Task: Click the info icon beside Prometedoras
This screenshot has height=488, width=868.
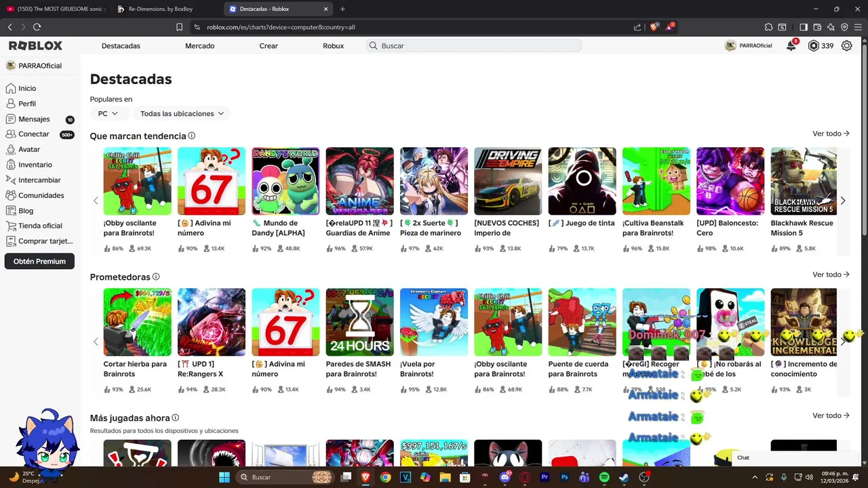Action: 156,277
